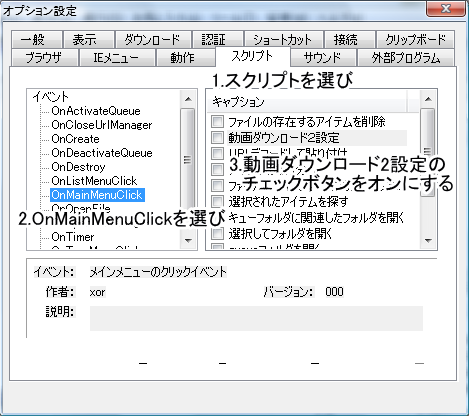Click caption list scroll down arrow
This screenshot has height=416, width=469.
(x=428, y=240)
